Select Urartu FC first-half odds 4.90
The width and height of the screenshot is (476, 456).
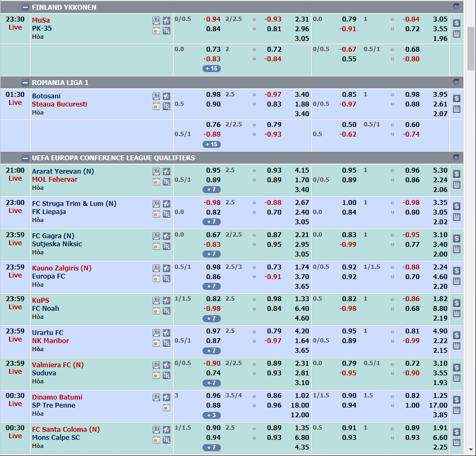pyautogui.click(x=440, y=331)
